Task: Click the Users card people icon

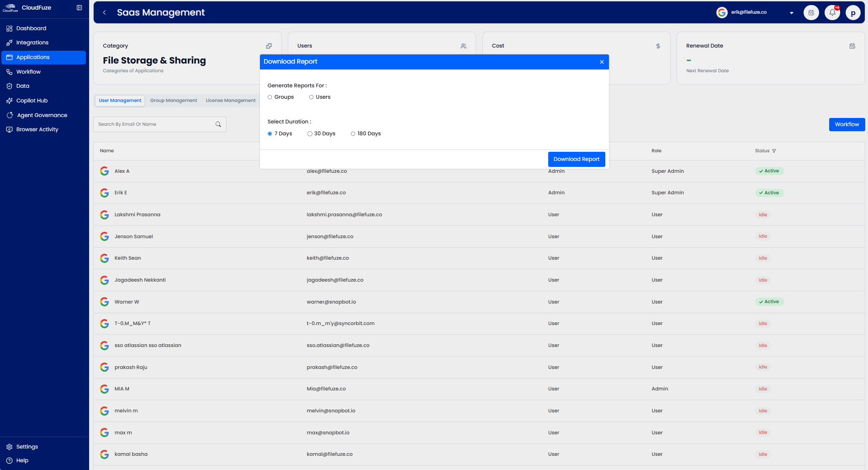Action: click(464, 46)
